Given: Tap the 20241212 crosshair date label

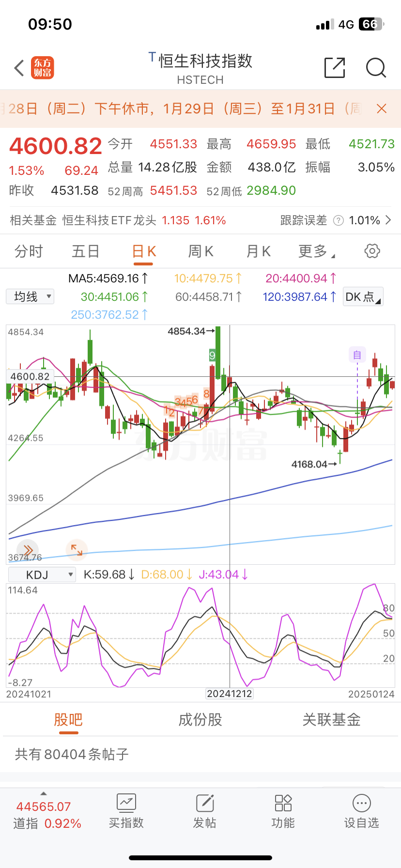Looking at the screenshot, I should click(x=230, y=694).
